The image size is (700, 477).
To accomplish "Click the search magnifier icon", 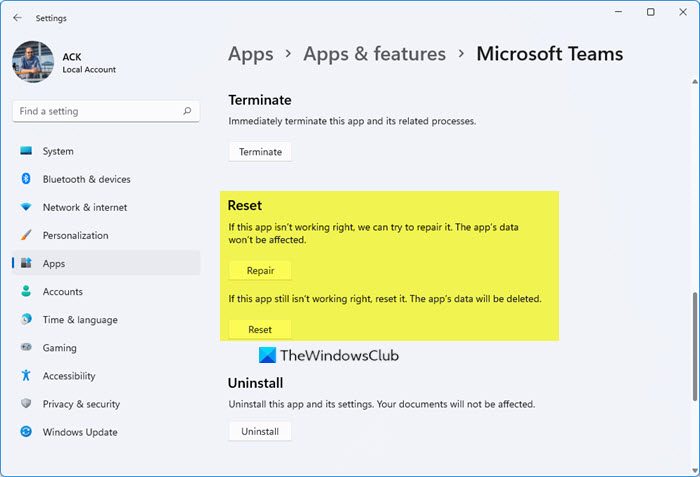I will pyautogui.click(x=187, y=111).
